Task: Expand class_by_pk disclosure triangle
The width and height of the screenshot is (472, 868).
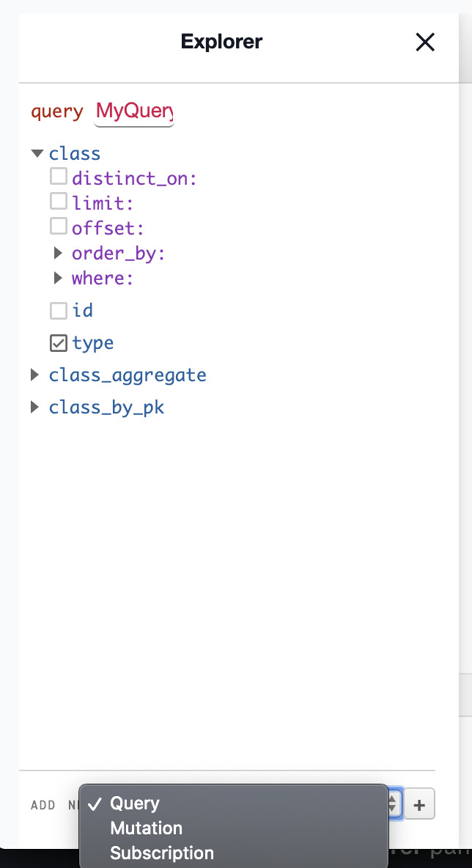Action: click(x=34, y=407)
